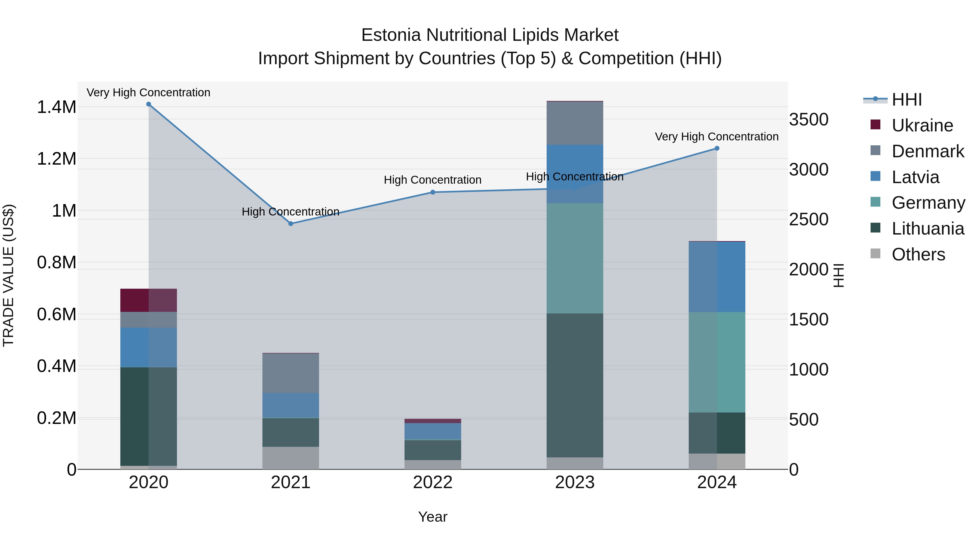Click the 1.4M trade value tick

(x=56, y=107)
